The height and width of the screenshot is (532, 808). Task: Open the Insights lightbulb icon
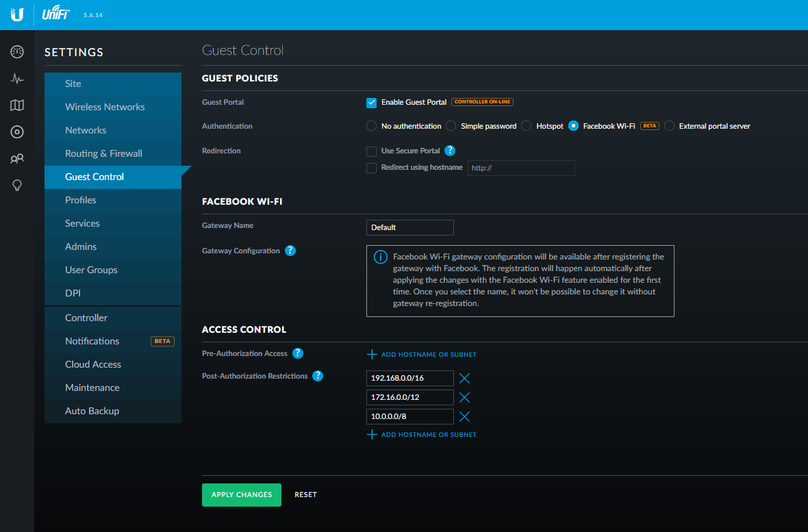click(17, 186)
